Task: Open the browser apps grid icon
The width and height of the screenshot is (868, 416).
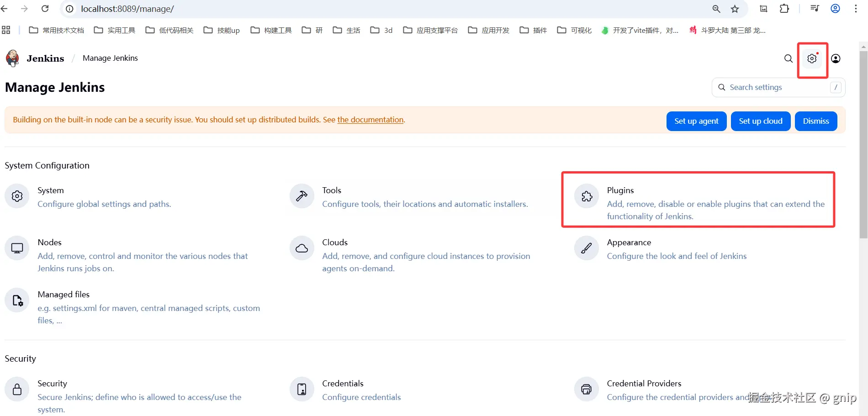Action: coord(6,30)
